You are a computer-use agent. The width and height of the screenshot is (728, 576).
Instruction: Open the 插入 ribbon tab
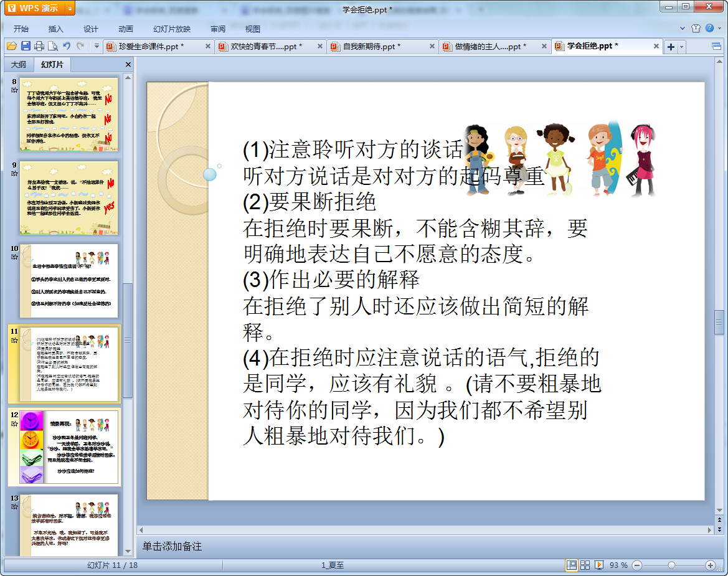(x=55, y=29)
